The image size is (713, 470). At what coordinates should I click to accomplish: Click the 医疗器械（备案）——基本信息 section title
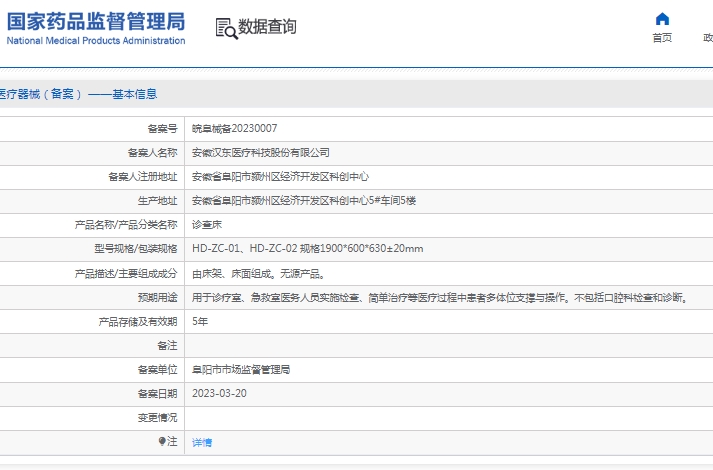coord(78,94)
